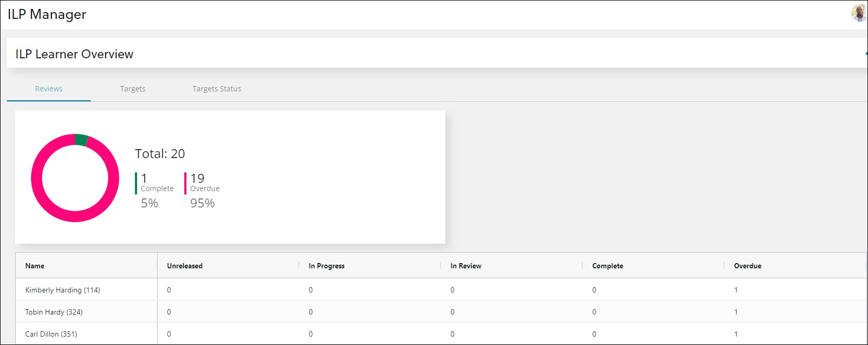Viewport: 868px width, 345px height.
Task: Sort by the Unreleased column header
Action: (185, 266)
